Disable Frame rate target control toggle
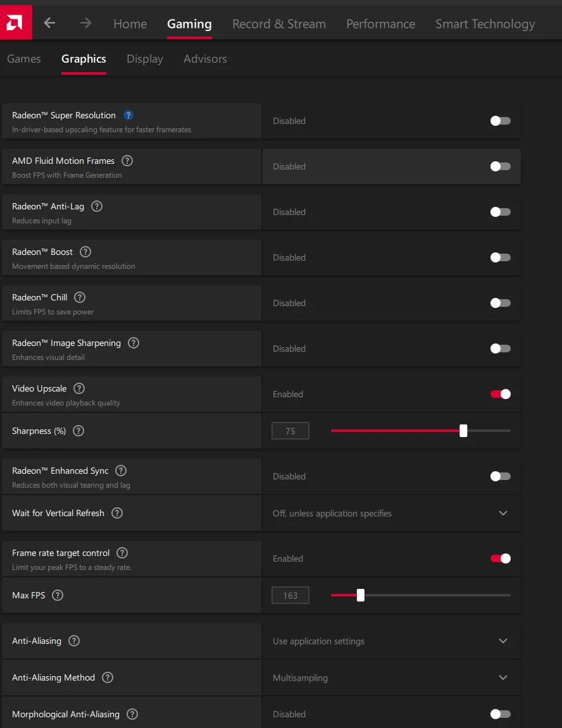 [x=500, y=558]
